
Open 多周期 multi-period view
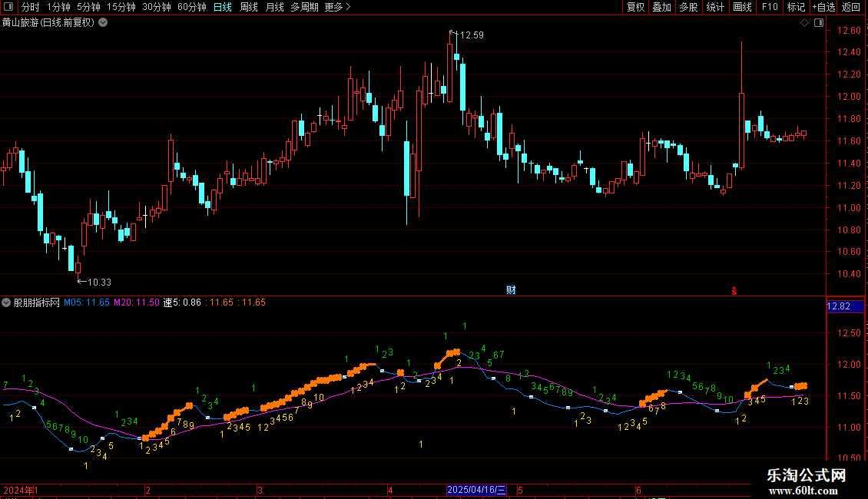pos(304,7)
